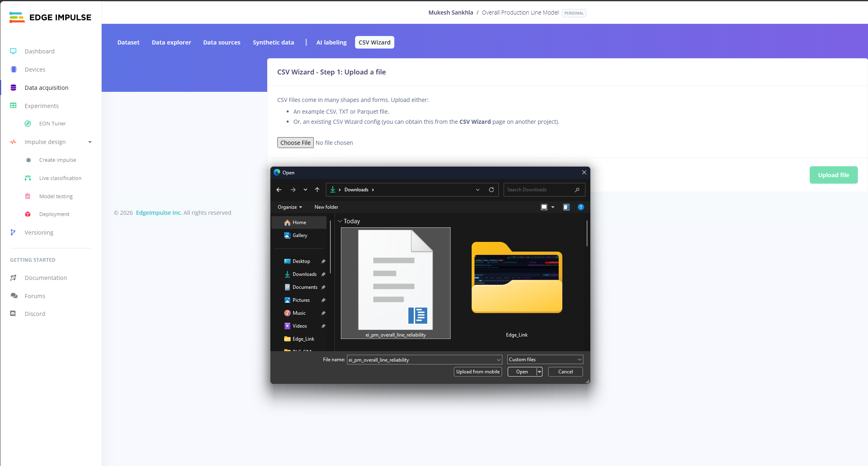Viewport: 868px width, 466px height.
Task: Open Mukesh Sankhla profile link
Action: click(x=451, y=13)
